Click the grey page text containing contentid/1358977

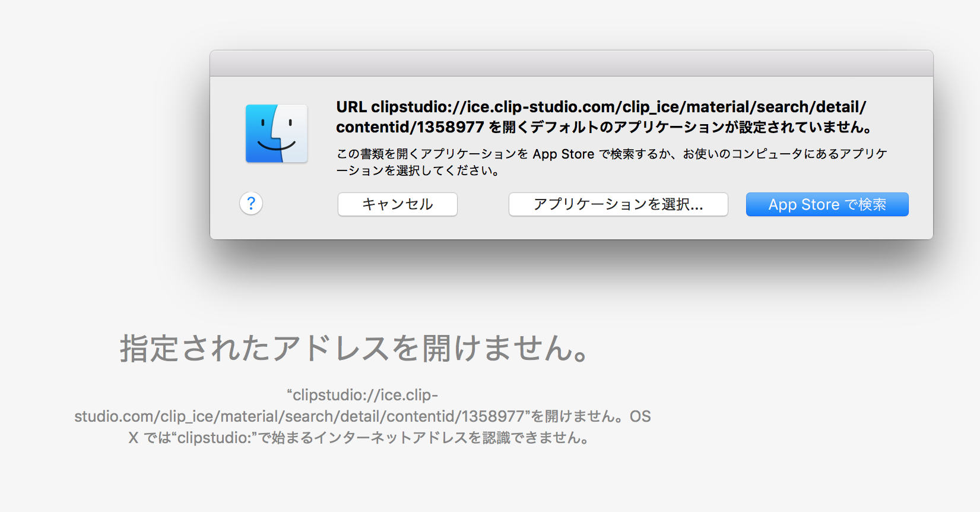pos(362,416)
